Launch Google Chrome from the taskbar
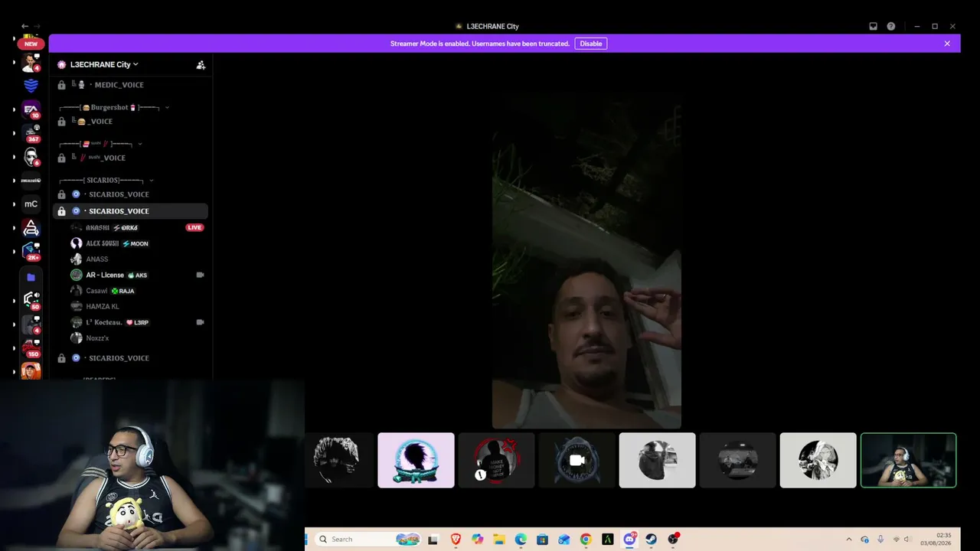The width and height of the screenshot is (980, 551). (586, 540)
